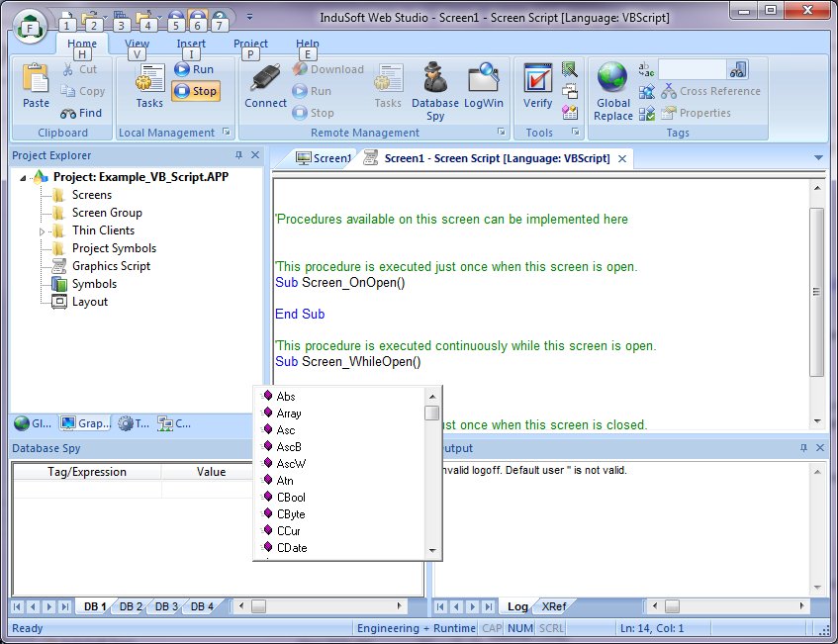838x644 pixels.
Task: Expand the Thin Clients folder
Action: [43, 231]
